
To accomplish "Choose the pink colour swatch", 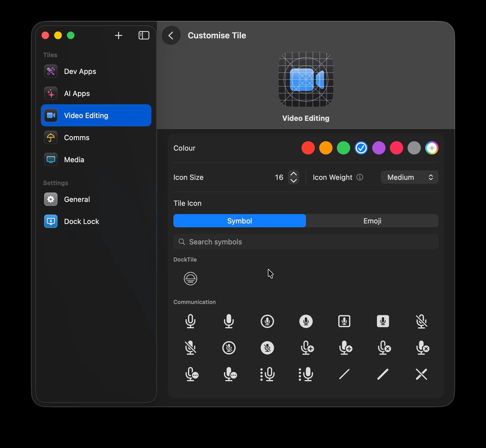I will (x=397, y=148).
